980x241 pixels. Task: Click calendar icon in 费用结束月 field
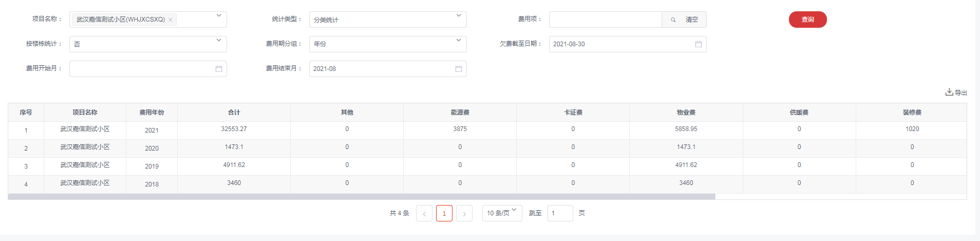coord(459,69)
